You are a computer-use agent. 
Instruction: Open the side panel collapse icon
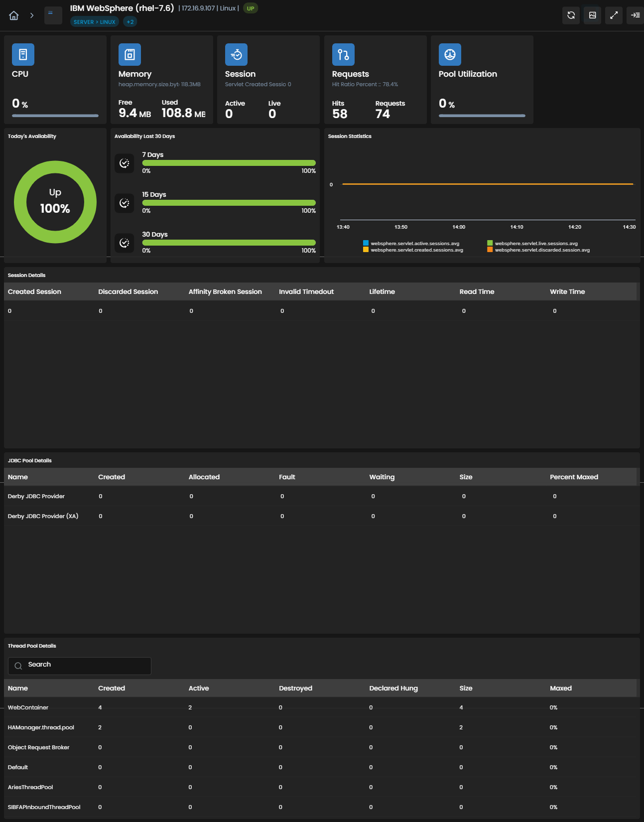coord(635,15)
